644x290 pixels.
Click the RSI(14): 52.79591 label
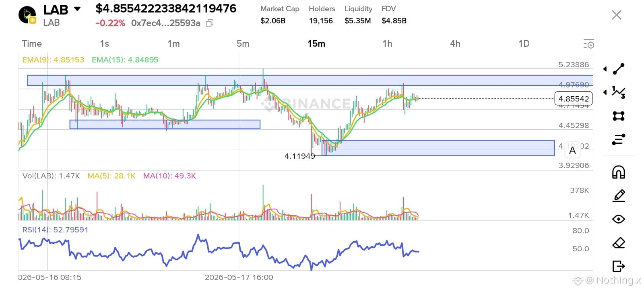pos(55,230)
